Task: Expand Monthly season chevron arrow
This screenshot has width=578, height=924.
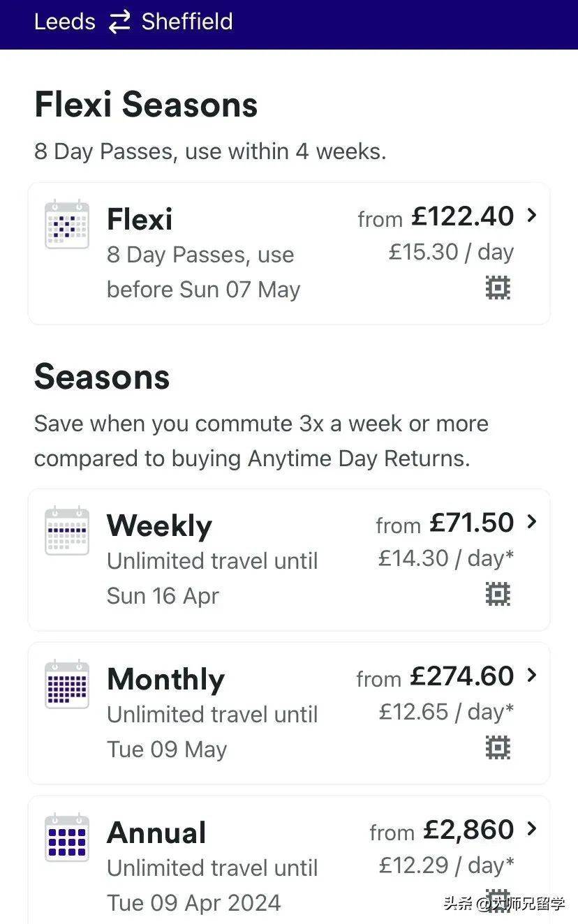Action: tap(532, 676)
